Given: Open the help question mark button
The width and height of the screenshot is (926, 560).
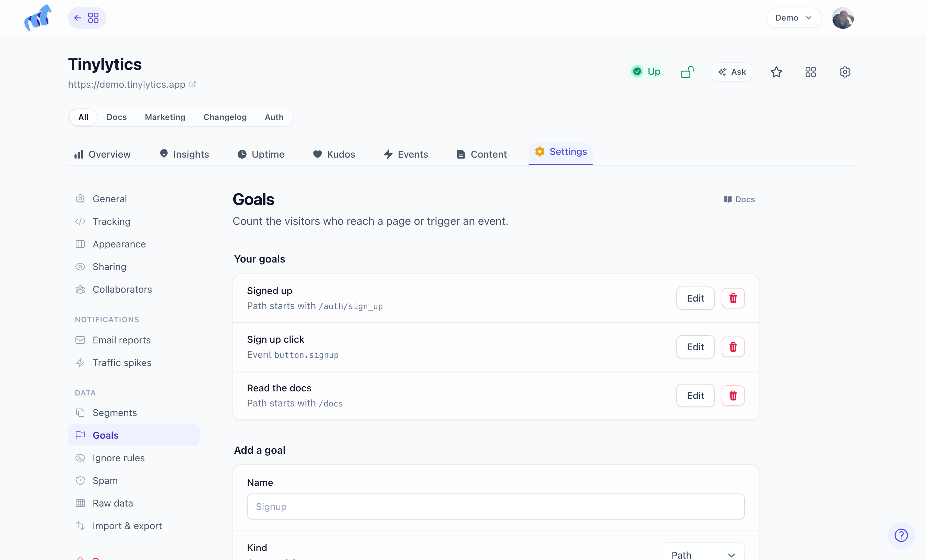Looking at the screenshot, I should click(901, 535).
